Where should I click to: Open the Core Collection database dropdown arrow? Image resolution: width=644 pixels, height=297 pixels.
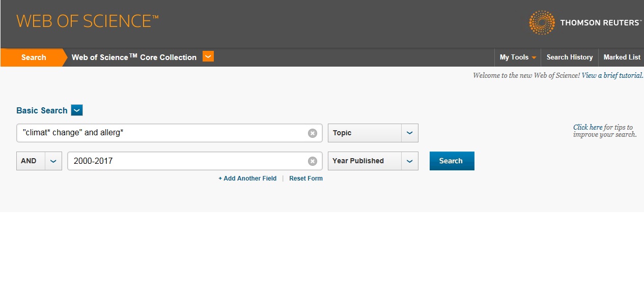tap(208, 56)
